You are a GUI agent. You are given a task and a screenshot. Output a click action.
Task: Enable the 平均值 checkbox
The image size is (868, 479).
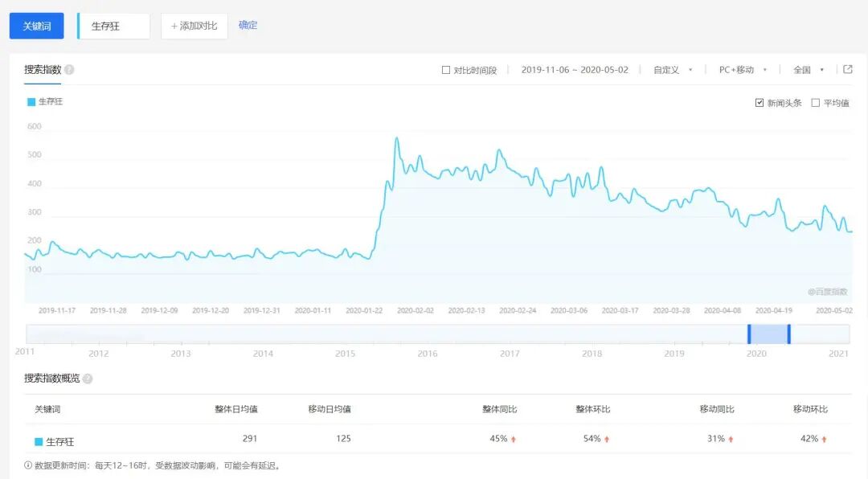tap(815, 102)
